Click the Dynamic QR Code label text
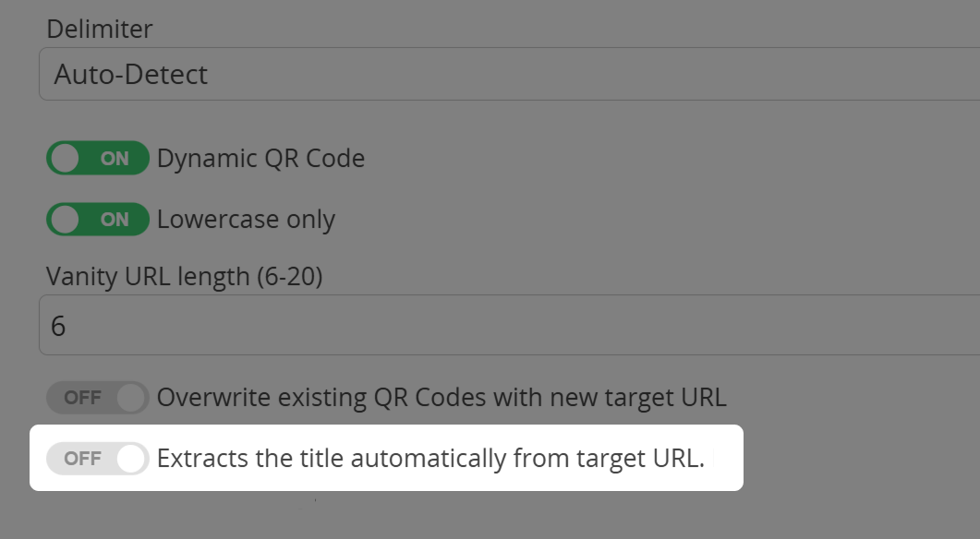The image size is (980, 539). click(260, 158)
